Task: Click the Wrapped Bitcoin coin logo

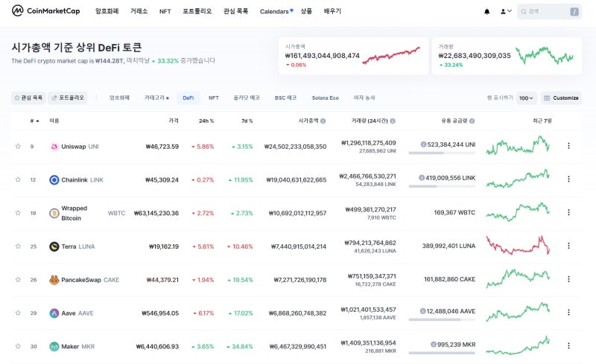Action: point(54,213)
